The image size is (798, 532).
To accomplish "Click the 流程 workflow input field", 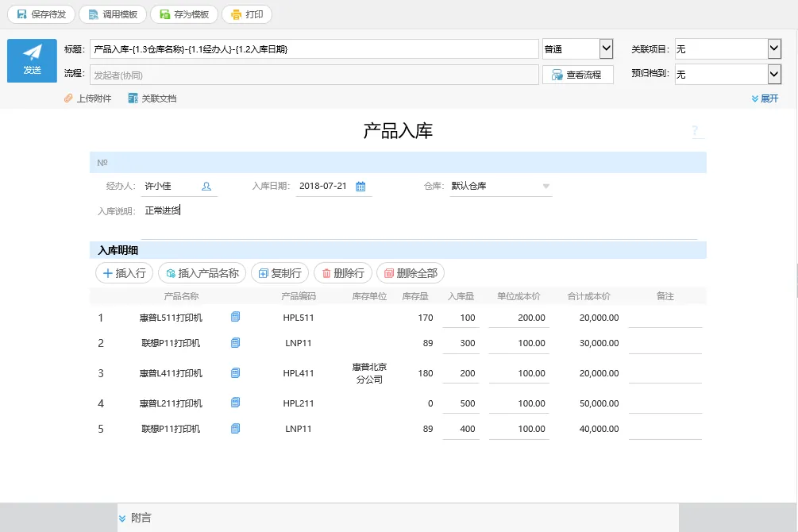I will click(x=314, y=75).
